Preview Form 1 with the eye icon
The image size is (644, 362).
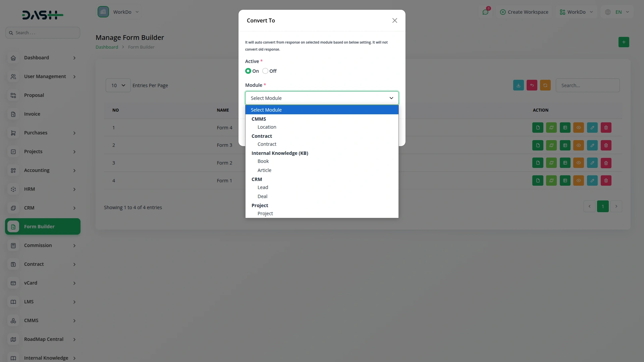(x=579, y=180)
